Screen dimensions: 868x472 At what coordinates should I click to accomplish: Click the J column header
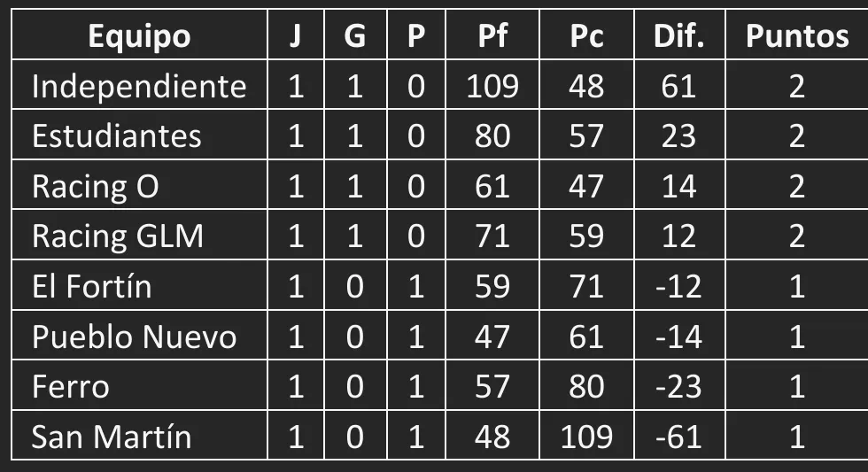coord(296,36)
